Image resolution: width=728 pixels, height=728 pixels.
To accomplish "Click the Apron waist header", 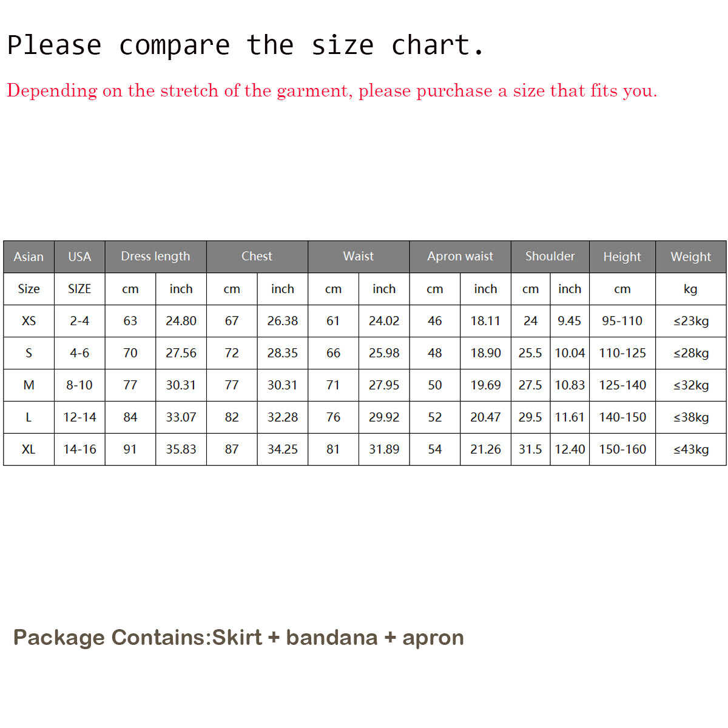I will pyautogui.click(x=460, y=257).
